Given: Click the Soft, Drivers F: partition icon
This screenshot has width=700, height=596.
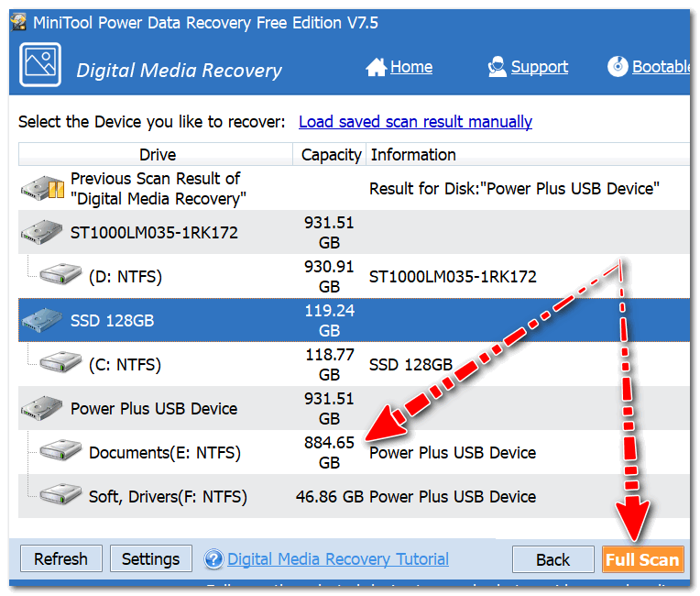Looking at the screenshot, I should tap(60, 494).
